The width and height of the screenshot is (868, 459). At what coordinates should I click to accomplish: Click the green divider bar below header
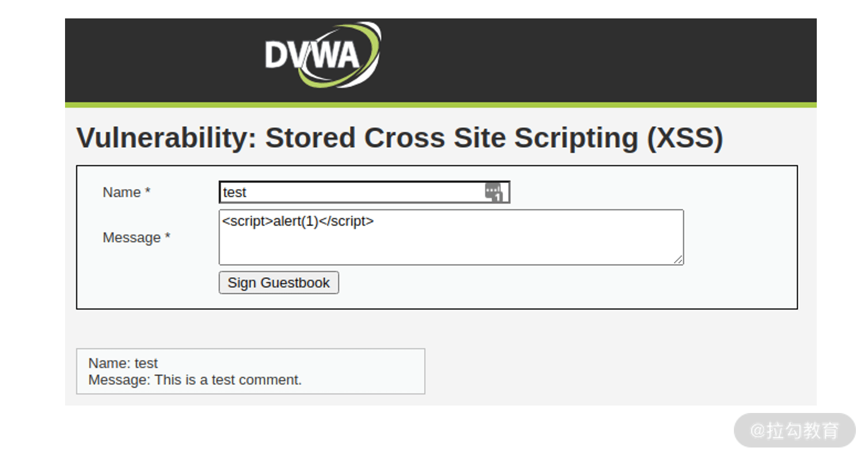coord(441,105)
